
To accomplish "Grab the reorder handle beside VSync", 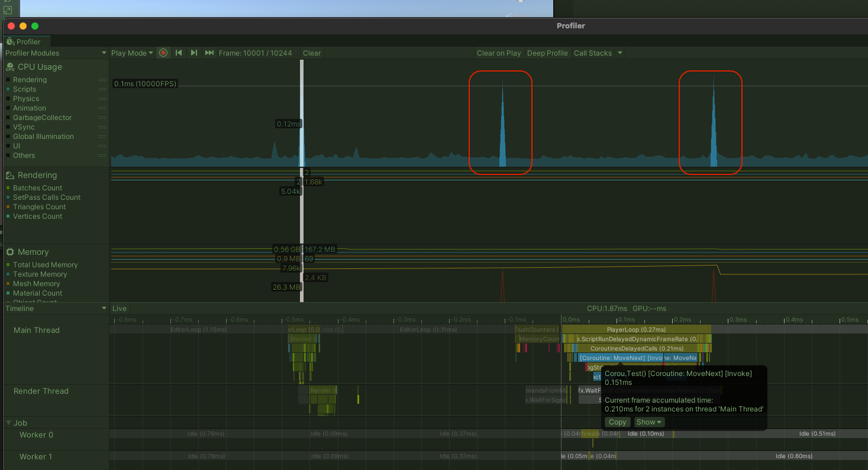I will click(x=102, y=127).
